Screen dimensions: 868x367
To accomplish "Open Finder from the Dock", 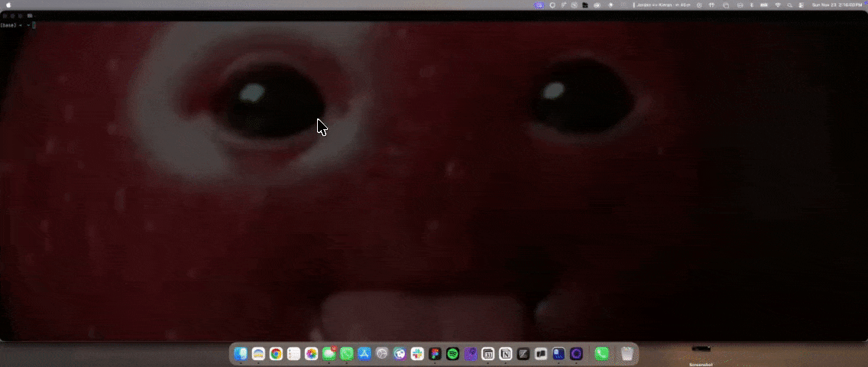I will (x=241, y=353).
